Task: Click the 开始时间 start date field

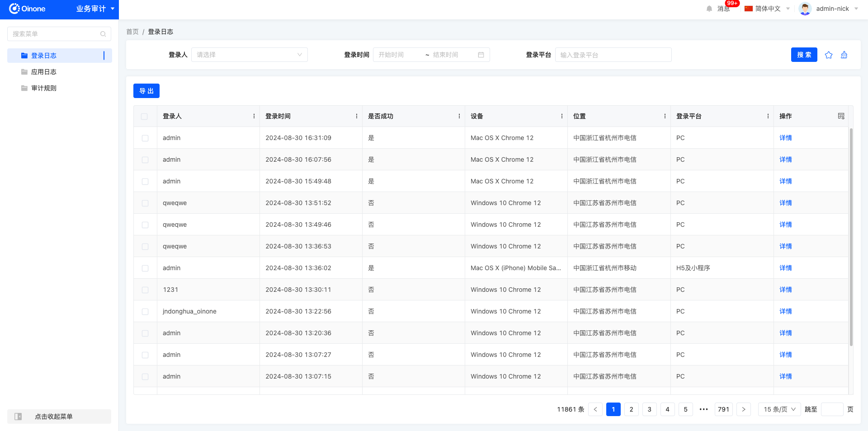Action: (x=399, y=55)
